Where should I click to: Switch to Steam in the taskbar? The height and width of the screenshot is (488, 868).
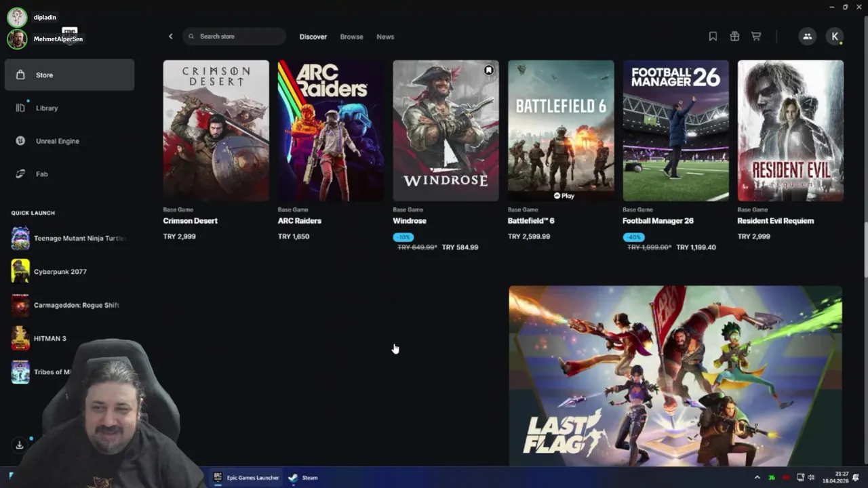(303, 478)
